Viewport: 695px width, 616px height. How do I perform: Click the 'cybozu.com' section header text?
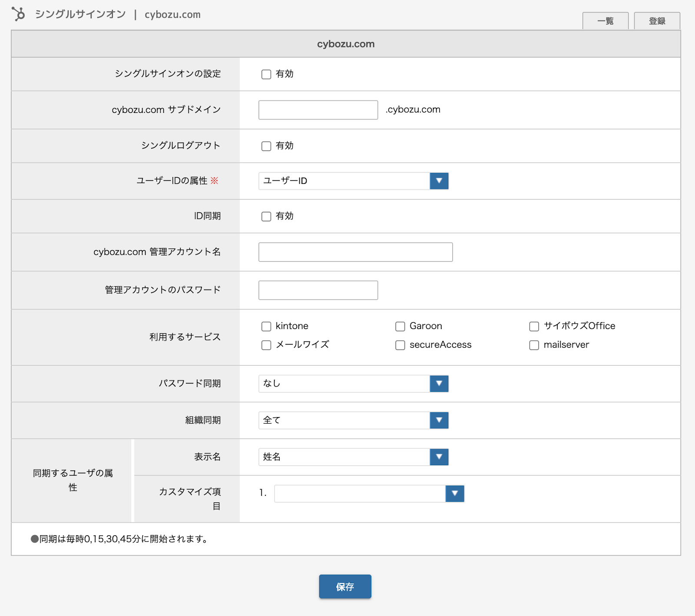346,44
